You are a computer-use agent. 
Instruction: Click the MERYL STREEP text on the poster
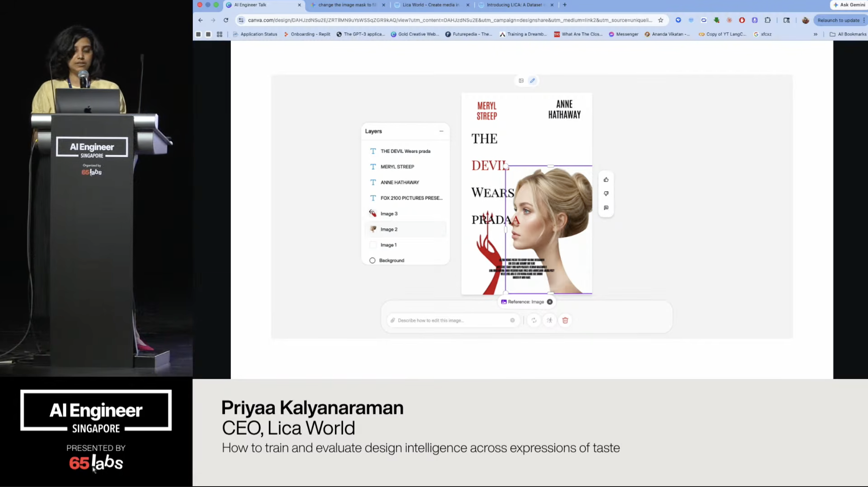coord(487,111)
